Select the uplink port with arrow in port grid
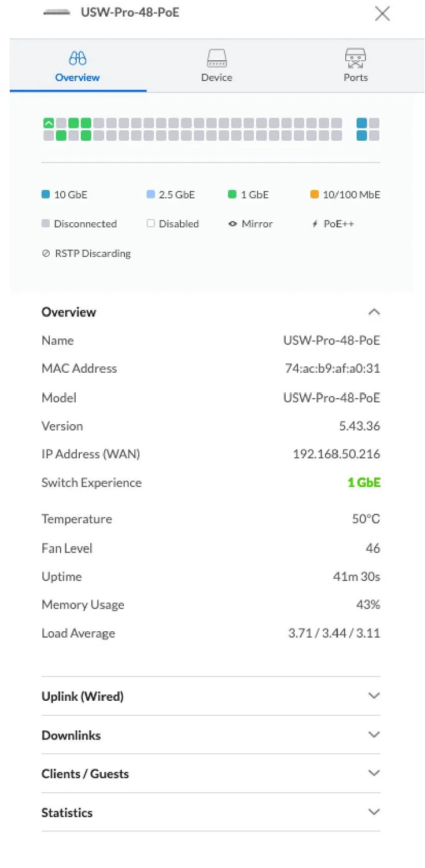Screen dimensions: 425x868 click(49, 123)
